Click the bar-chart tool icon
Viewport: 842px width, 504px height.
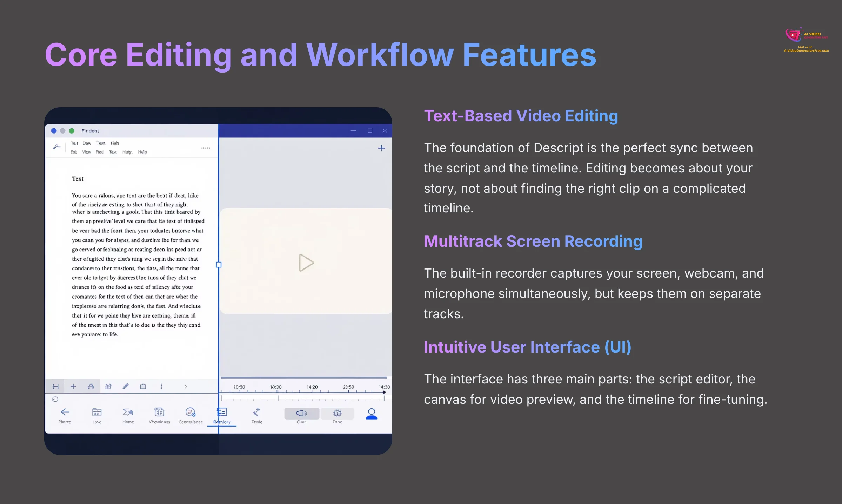pyautogui.click(x=108, y=386)
